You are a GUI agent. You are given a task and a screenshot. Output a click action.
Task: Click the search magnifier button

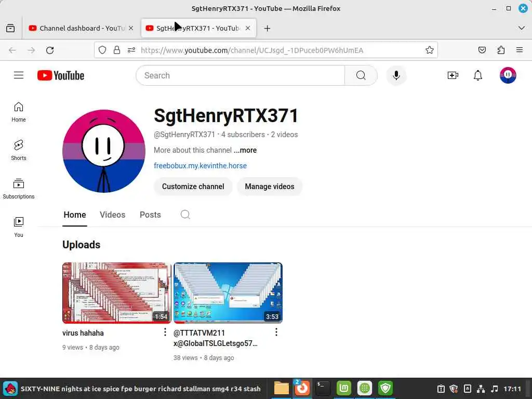coord(361,75)
